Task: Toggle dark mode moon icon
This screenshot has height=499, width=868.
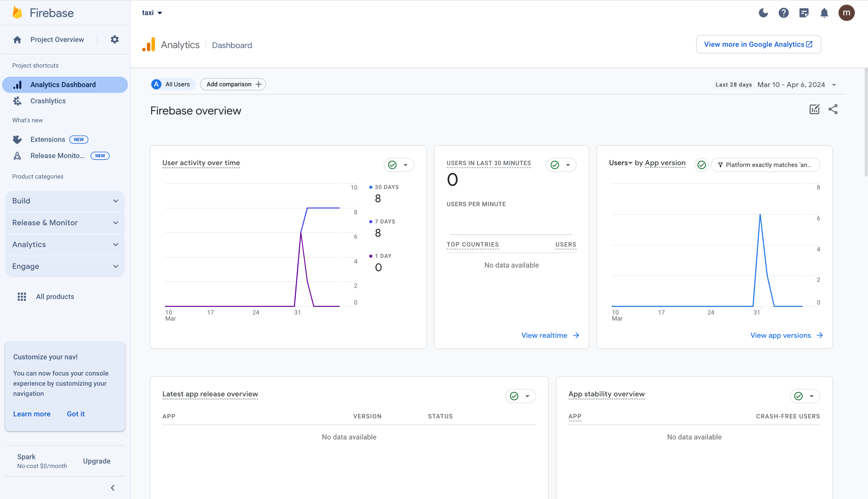Action: 763,13
